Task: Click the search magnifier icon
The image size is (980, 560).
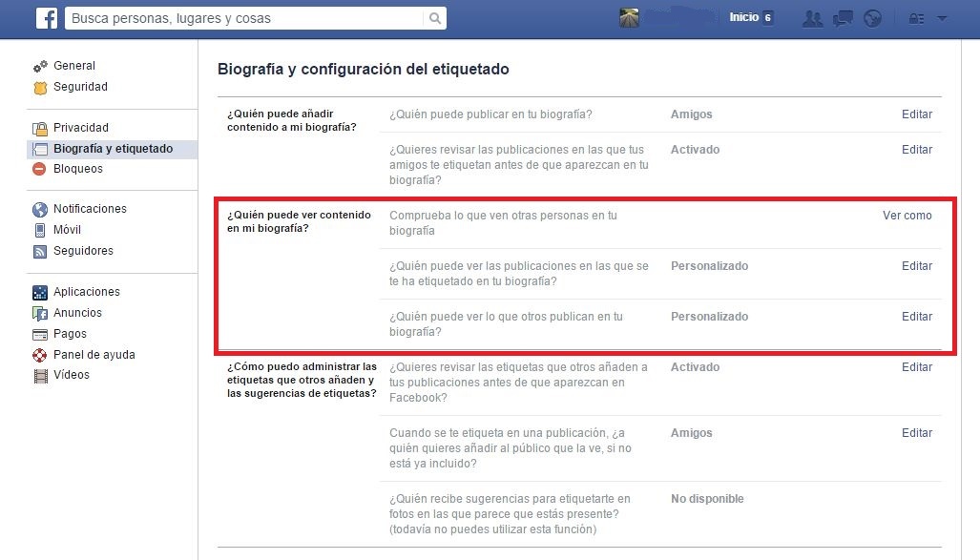Action: point(435,18)
